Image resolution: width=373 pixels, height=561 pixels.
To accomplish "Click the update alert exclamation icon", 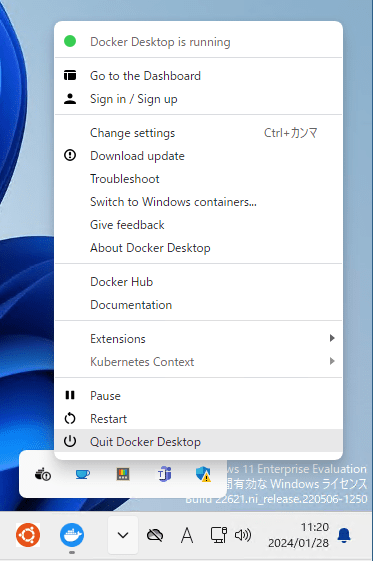I will click(70, 155).
